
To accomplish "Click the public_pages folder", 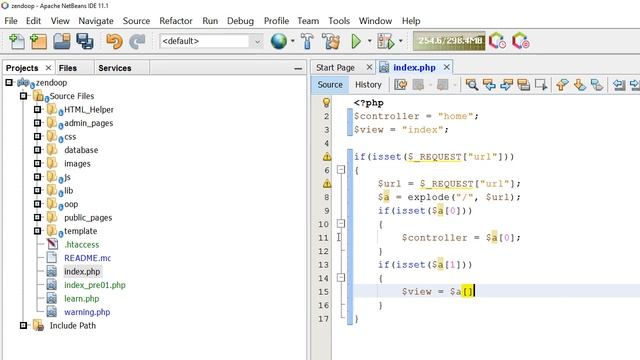I will coord(88,218).
